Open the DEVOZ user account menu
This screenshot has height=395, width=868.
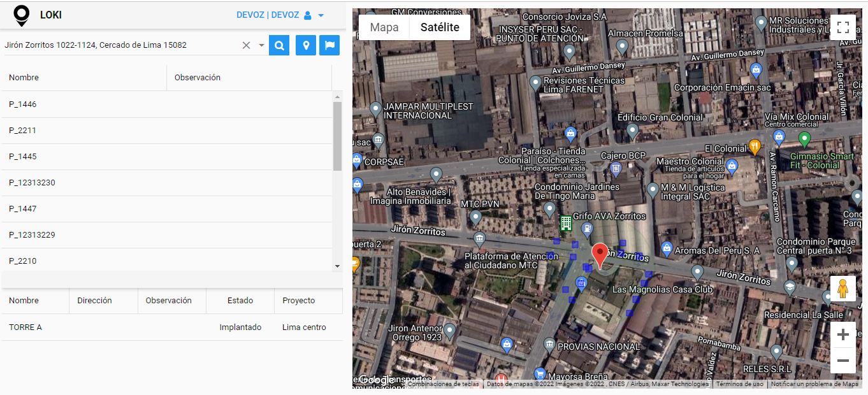coord(280,15)
